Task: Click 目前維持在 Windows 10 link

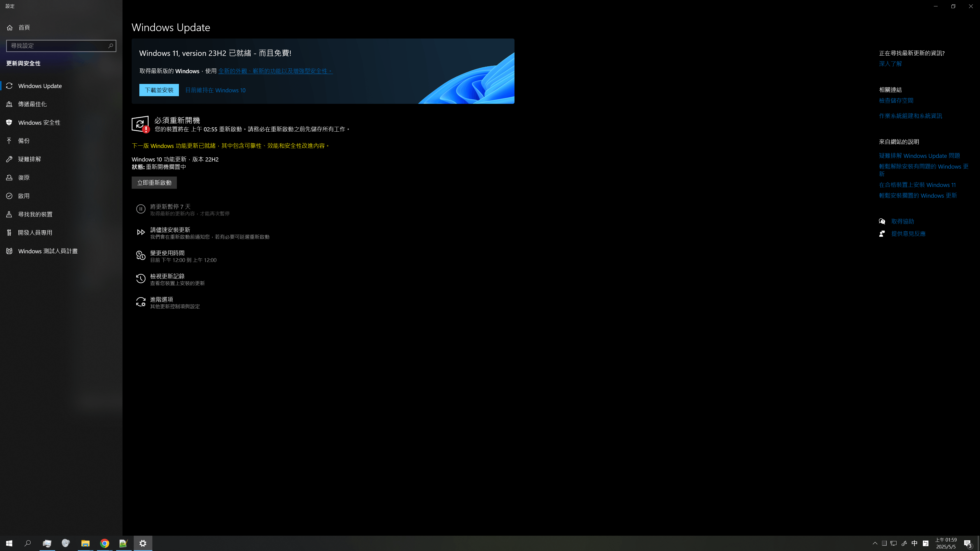Action: pyautogui.click(x=215, y=90)
